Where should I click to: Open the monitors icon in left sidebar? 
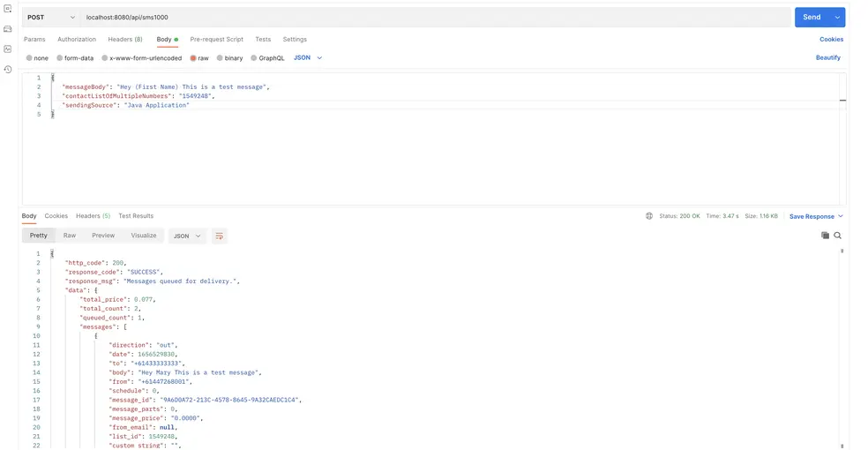click(8, 49)
